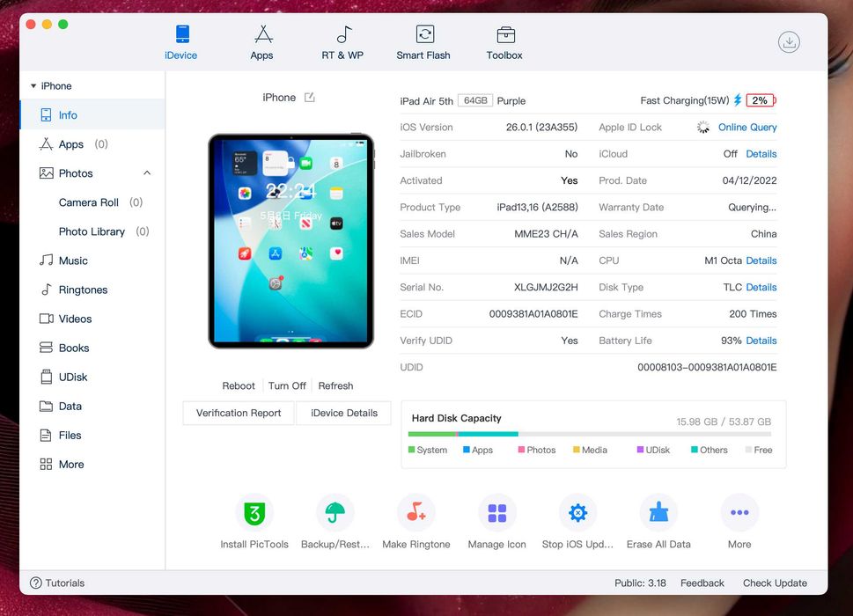The image size is (853, 616).
Task: Open the Toolbox tab
Action: coord(504,42)
